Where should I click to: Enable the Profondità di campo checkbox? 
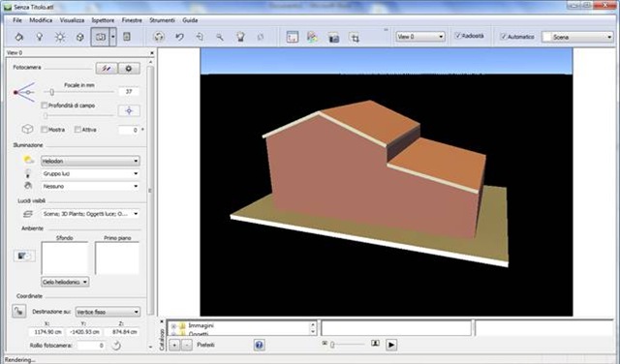point(45,106)
